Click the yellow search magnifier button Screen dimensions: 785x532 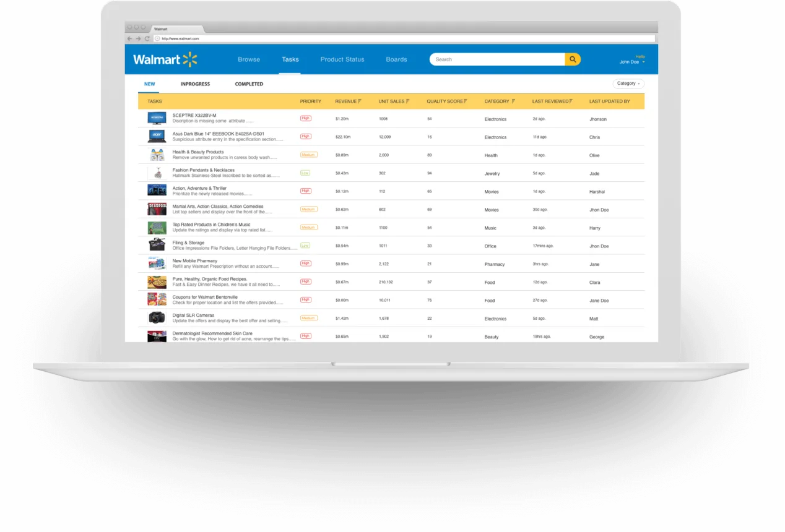point(573,59)
